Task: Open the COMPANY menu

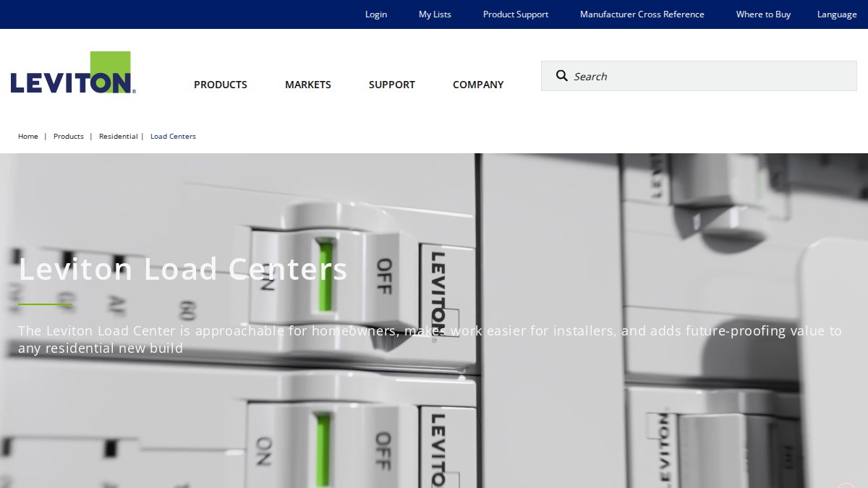Action: click(x=478, y=85)
